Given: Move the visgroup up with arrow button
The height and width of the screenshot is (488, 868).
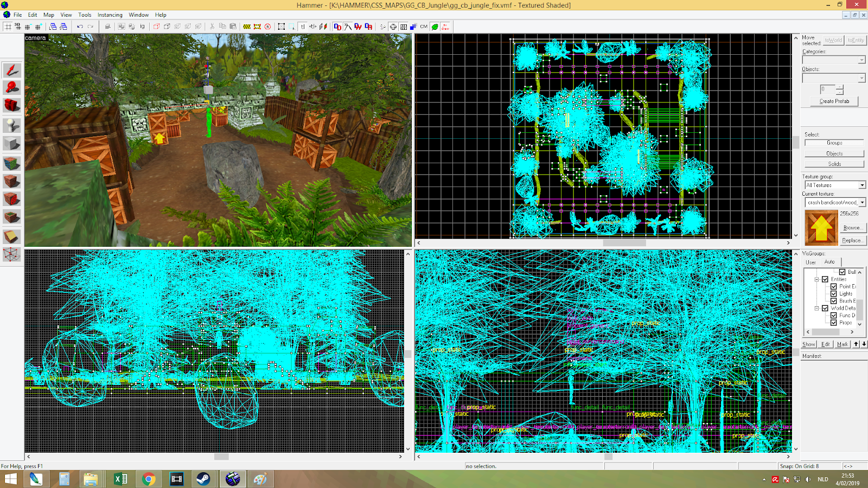Looking at the screenshot, I should (856, 344).
